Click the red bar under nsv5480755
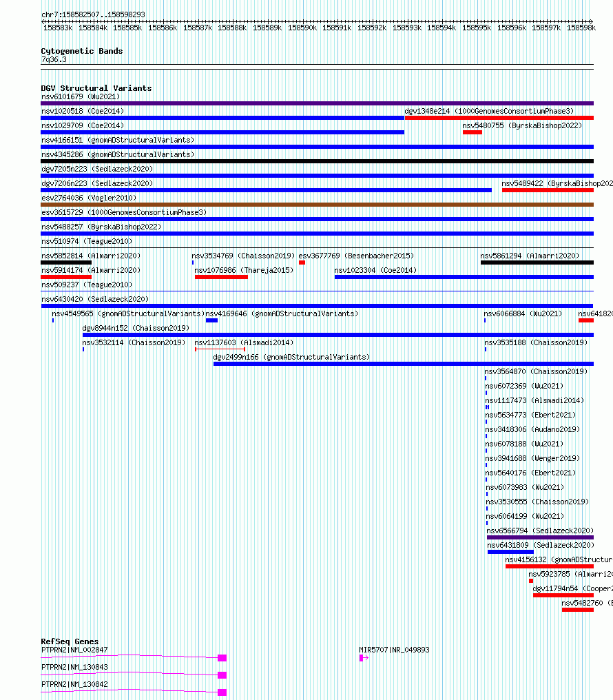The width and height of the screenshot is (613, 700). tap(472, 132)
